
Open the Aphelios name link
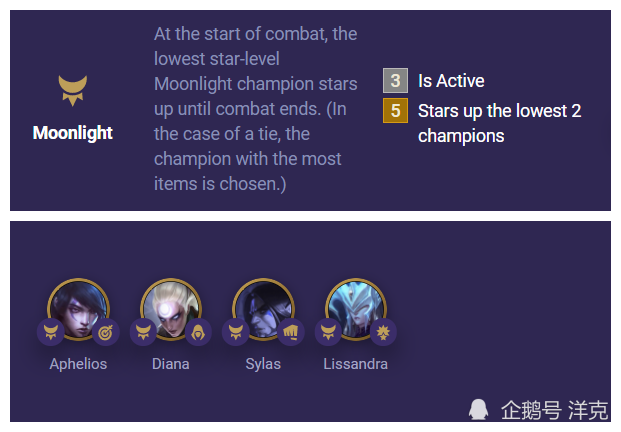[x=78, y=364]
